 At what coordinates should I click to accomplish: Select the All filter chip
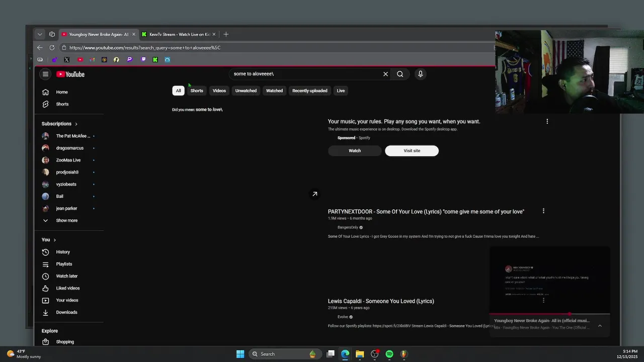click(x=178, y=90)
